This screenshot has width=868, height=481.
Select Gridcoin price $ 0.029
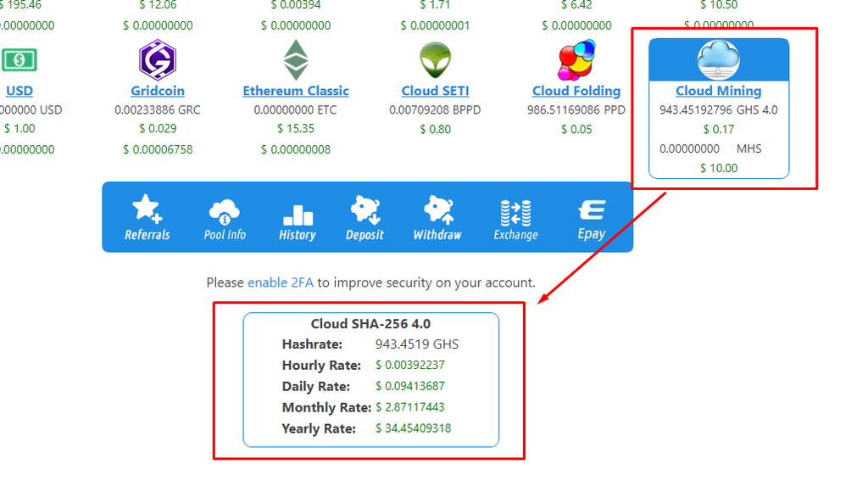pos(158,129)
